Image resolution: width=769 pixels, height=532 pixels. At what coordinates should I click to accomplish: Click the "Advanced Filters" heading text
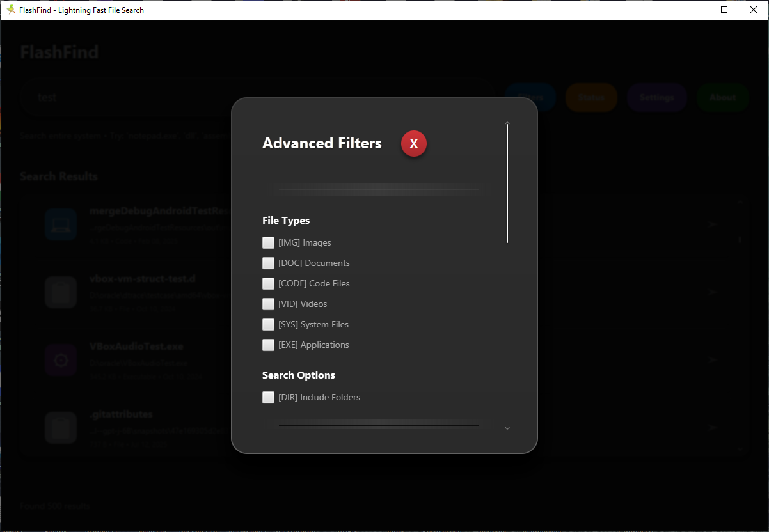pyautogui.click(x=322, y=143)
